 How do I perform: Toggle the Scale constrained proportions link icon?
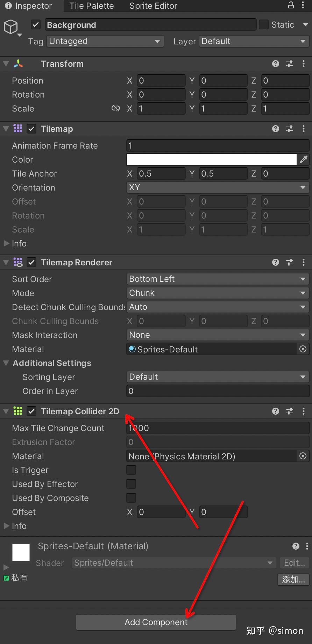[115, 108]
